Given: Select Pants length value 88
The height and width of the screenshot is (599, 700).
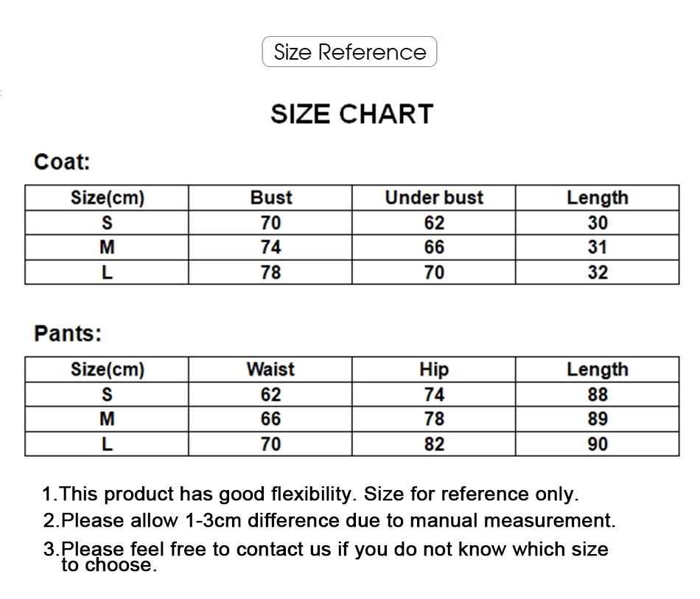Looking at the screenshot, I should (598, 395).
